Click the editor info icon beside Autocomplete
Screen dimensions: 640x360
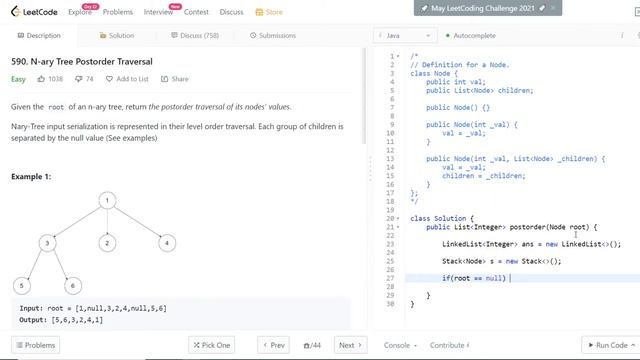622,36
